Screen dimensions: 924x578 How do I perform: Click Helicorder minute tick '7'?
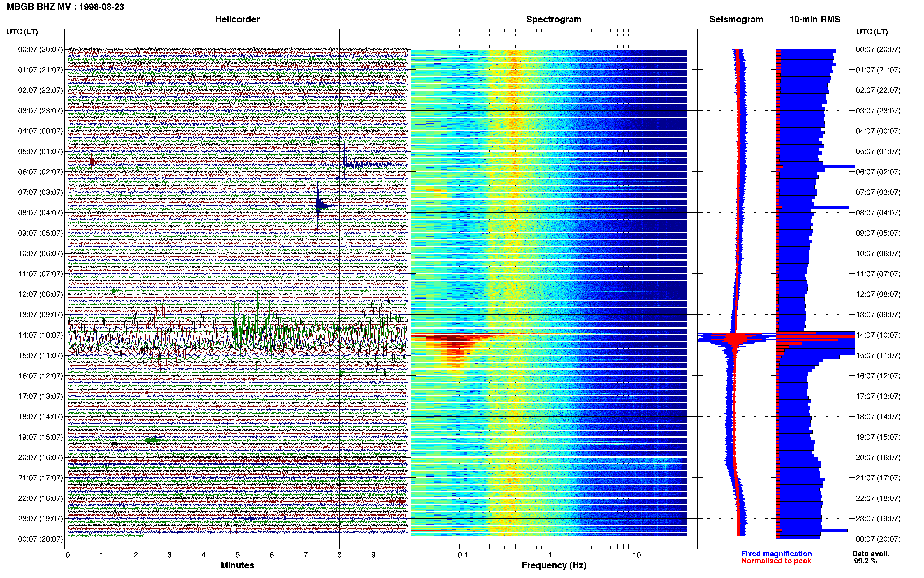point(306,555)
